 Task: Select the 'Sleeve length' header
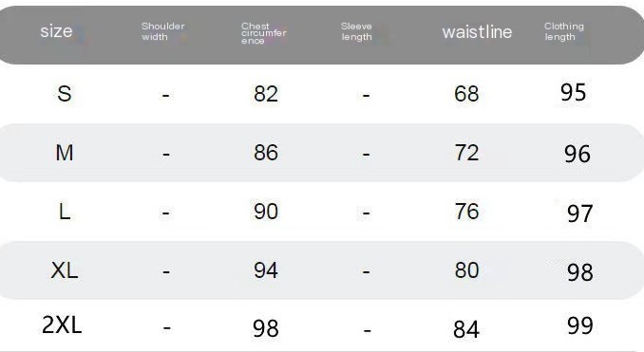pyautogui.click(x=356, y=31)
